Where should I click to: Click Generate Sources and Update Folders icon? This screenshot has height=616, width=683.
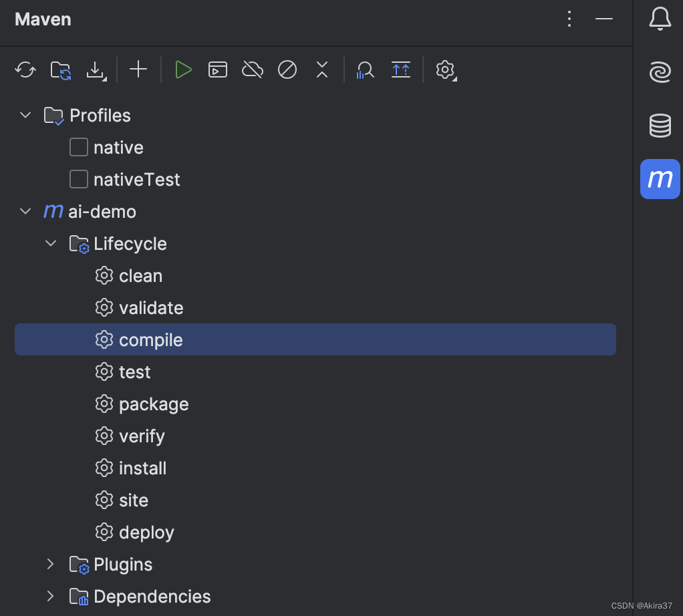tap(61, 69)
